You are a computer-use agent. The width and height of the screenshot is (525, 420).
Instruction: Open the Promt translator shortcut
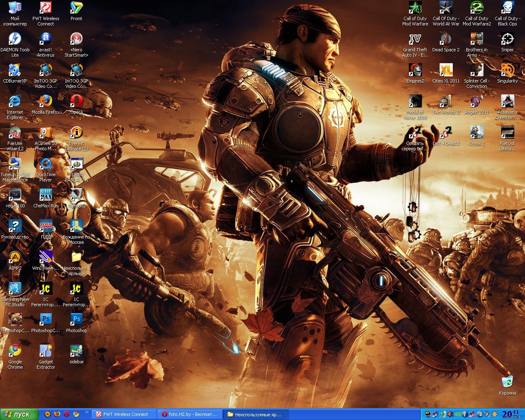pyautogui.click(x=76, y=11)
